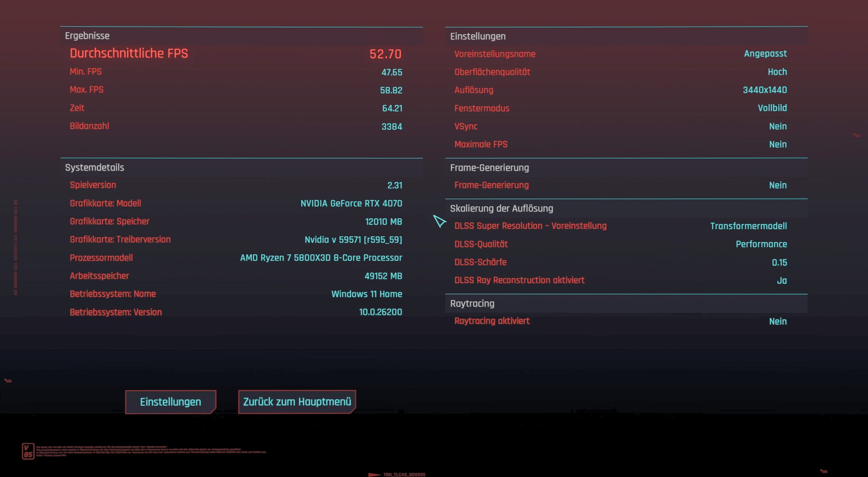Click the Transformermodell preset value
868x477 pixels.
pos(748,226)
